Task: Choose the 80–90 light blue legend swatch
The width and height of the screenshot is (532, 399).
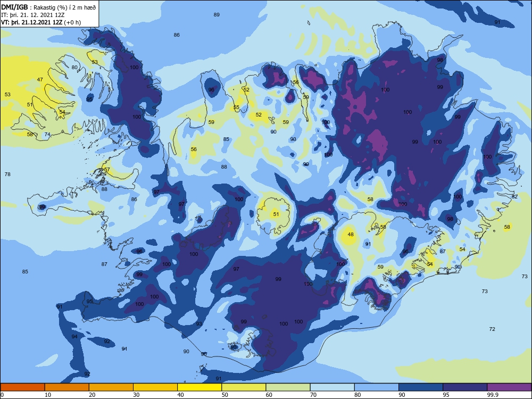Action: click(x=377, y=387)
